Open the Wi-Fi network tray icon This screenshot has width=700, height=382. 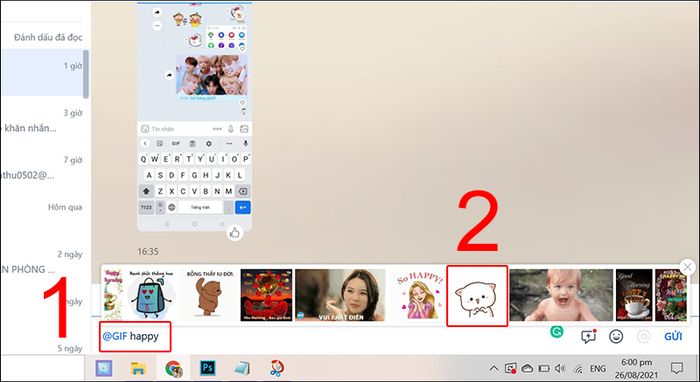tap(578, 369)
